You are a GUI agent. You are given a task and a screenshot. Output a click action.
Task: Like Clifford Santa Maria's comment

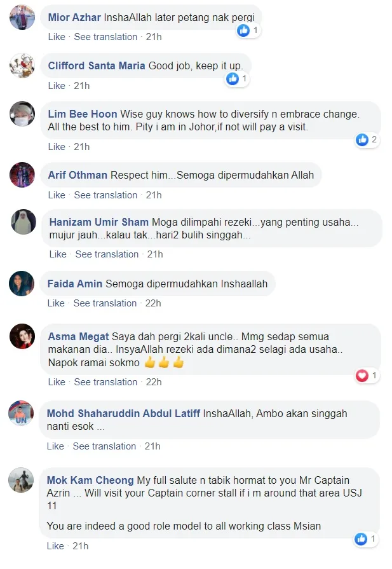pos(57,86)
